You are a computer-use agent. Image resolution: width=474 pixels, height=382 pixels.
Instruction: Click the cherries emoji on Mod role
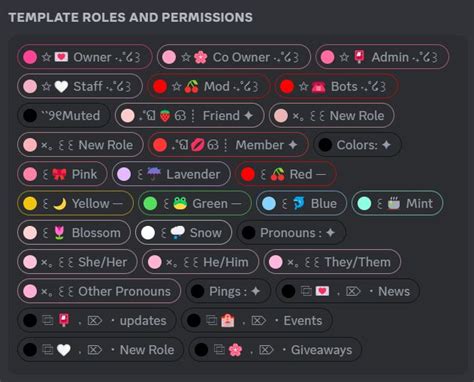tap(192, 87)
